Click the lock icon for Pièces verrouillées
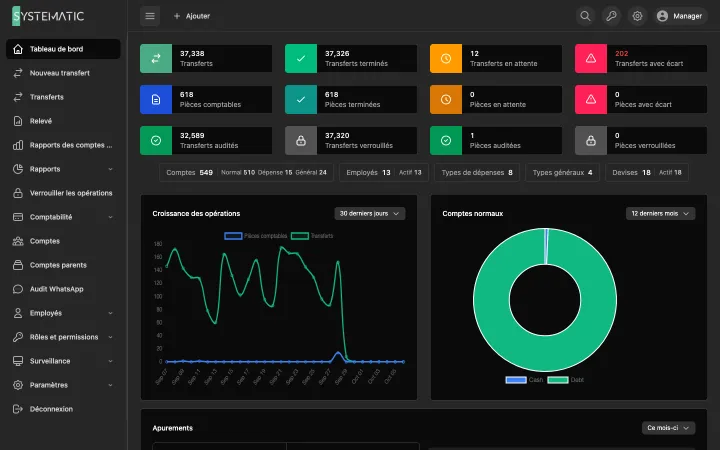720x450 pixels. [591, 141]
